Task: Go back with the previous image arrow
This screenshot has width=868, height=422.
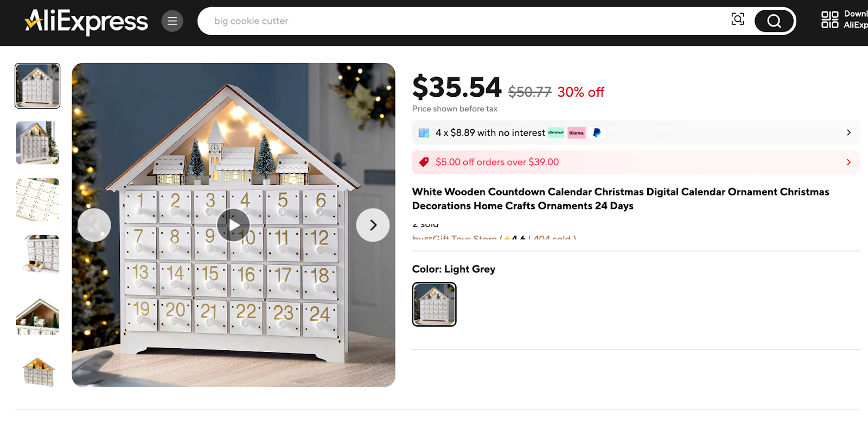Action: [x=94, y=224]
